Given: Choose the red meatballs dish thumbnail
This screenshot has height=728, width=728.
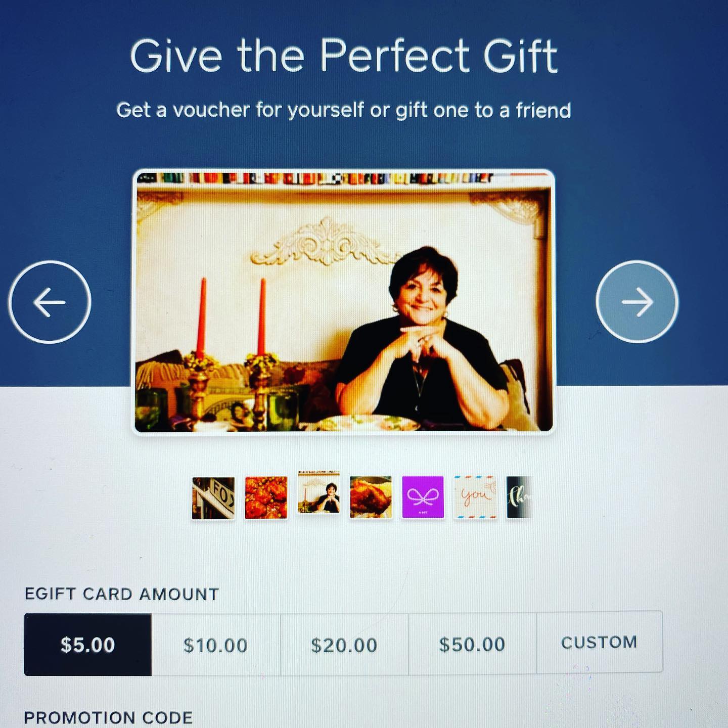Looking at the screenshot, I should (266, 497).
